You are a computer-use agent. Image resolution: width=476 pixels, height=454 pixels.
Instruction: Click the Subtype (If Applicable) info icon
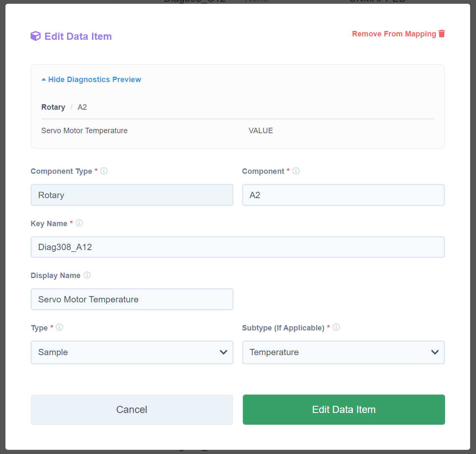[x=336, y=328]
